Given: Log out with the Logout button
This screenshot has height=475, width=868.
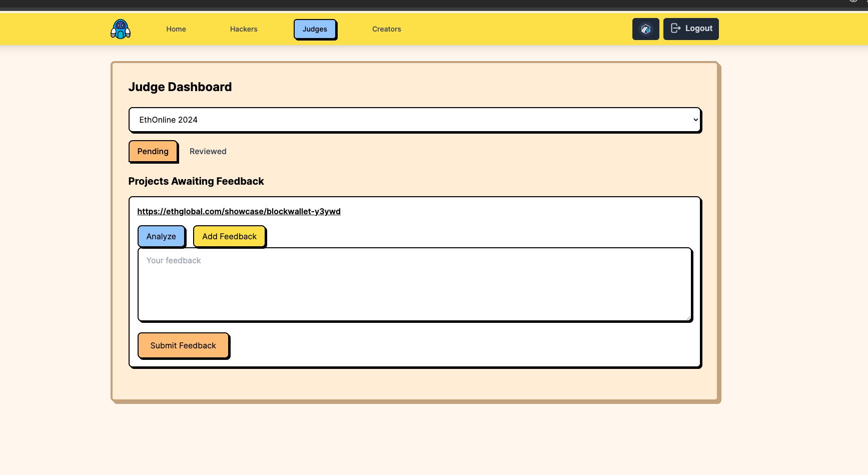Looking at the screenshot, I should pyautogui.click(x=691, y=29).
